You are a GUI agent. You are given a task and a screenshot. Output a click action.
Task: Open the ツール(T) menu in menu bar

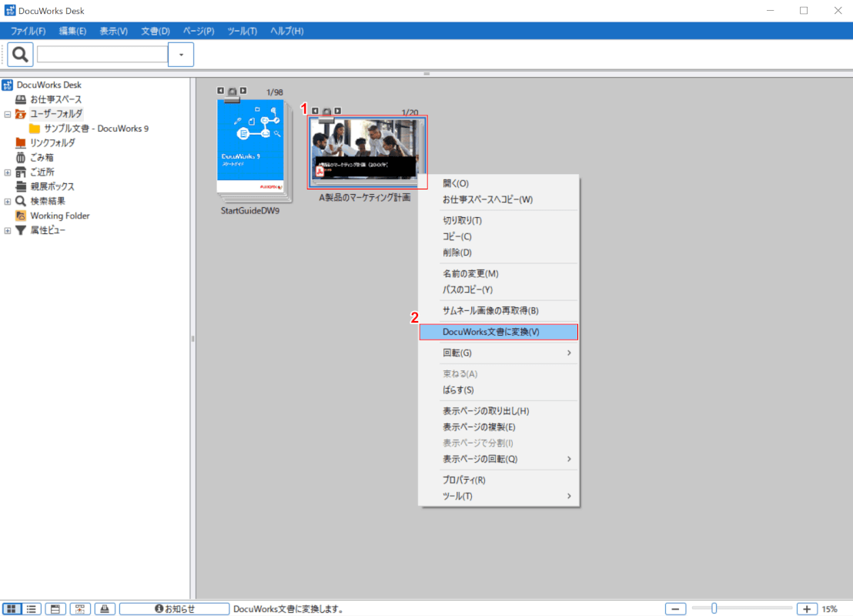tap(242, 31)
